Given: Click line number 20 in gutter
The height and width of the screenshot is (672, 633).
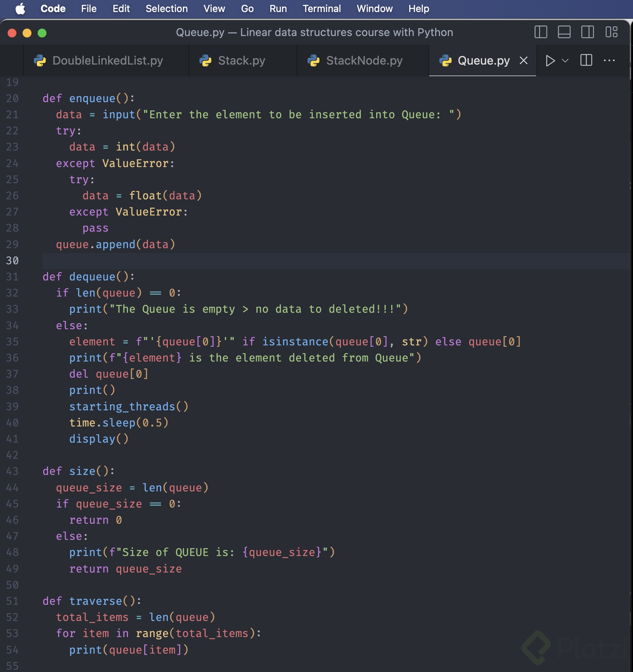Looking at the screenshot, I should point(12,98).
